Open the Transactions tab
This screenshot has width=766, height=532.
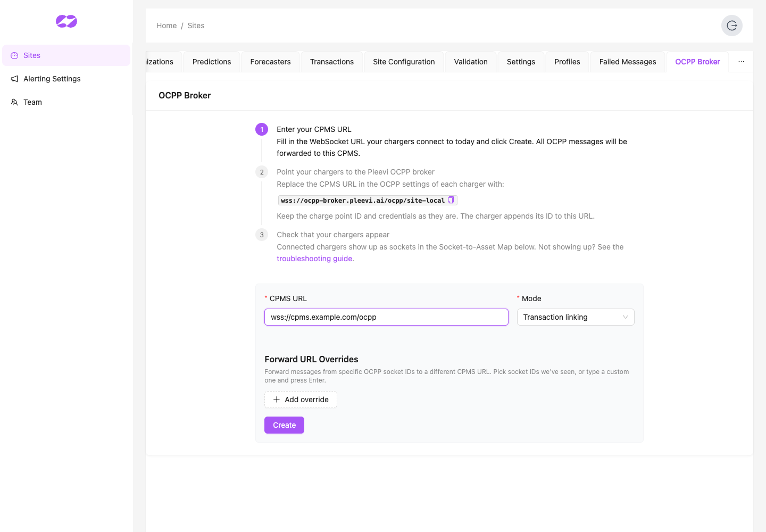point(332,62)
